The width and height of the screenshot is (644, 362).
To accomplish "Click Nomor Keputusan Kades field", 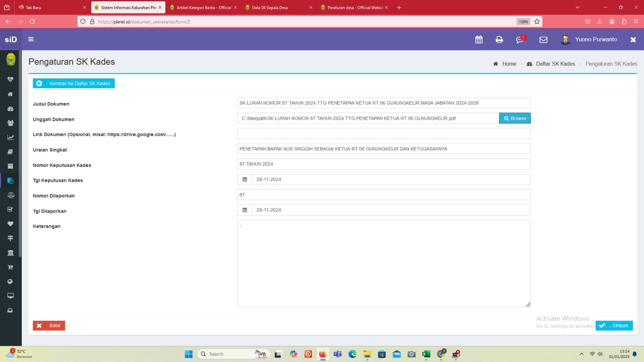I will coord(384,164).
